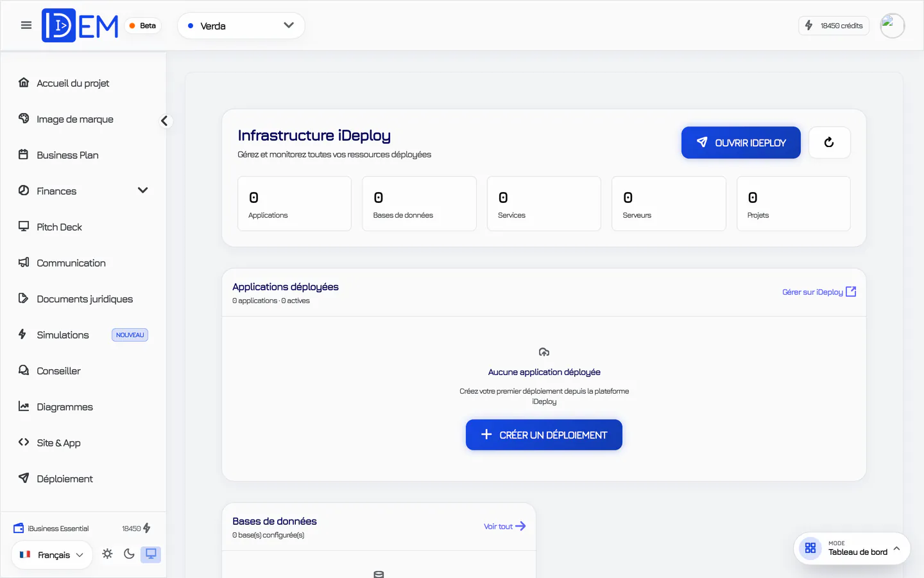Click the lightning icon for Simulations

pyautogui.click(x=22, y=334)
